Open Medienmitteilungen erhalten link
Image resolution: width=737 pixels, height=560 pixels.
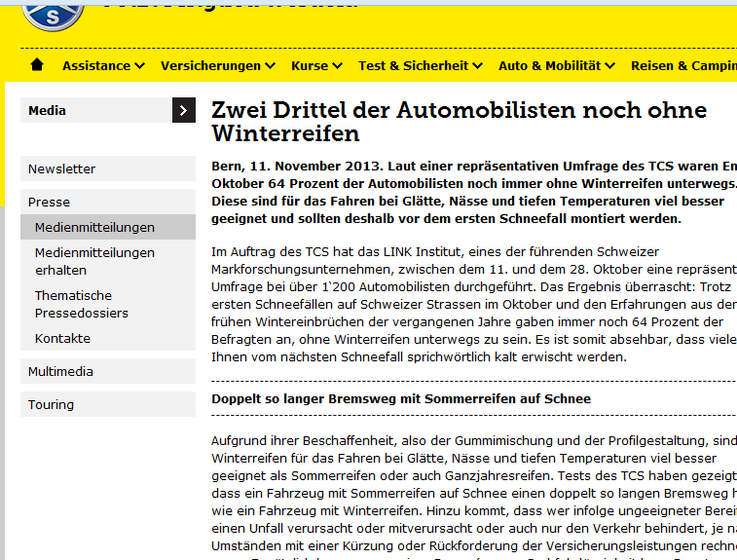tap(108, 261)
